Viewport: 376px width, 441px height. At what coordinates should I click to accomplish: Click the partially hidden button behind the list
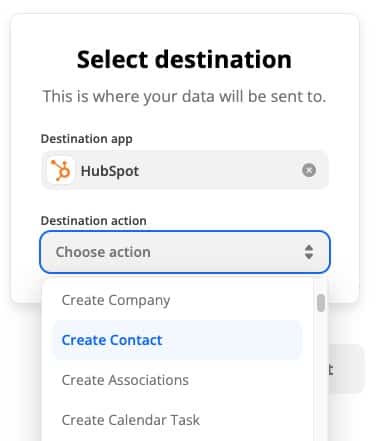tap(346, 369)
